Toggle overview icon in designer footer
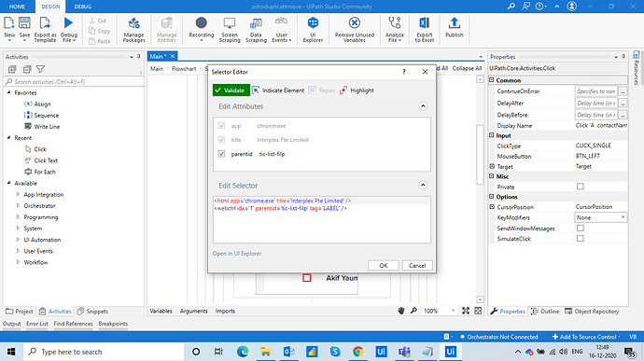The height and width of the screenshot is (361, 644). 478,311
